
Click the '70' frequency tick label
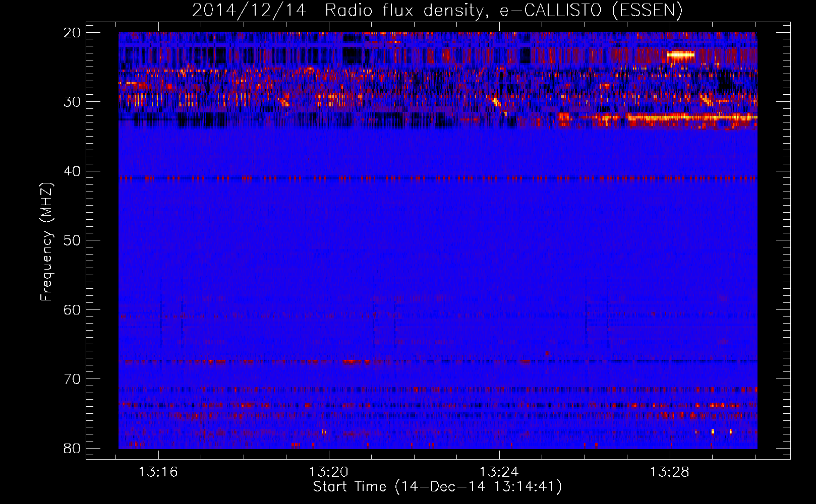pos(72,379)
